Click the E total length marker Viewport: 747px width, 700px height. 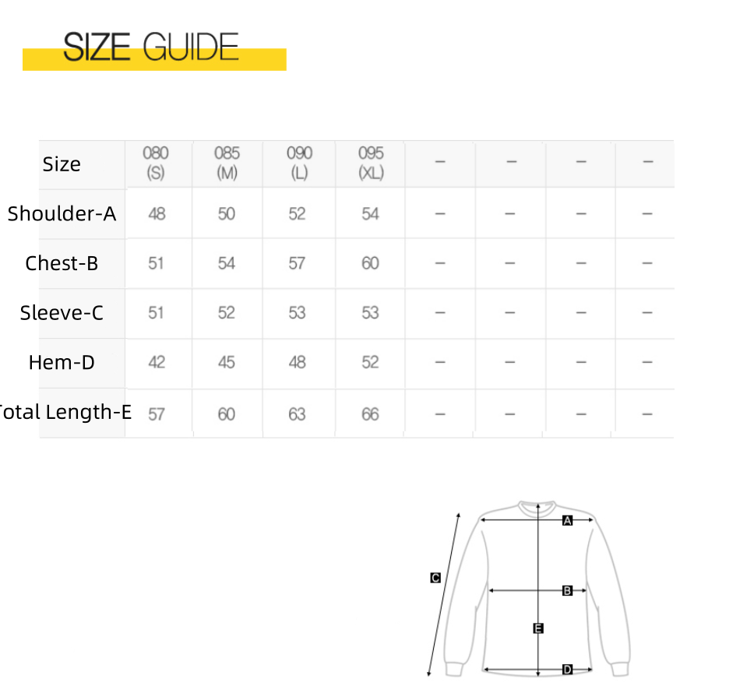click(x=538, y=628)
